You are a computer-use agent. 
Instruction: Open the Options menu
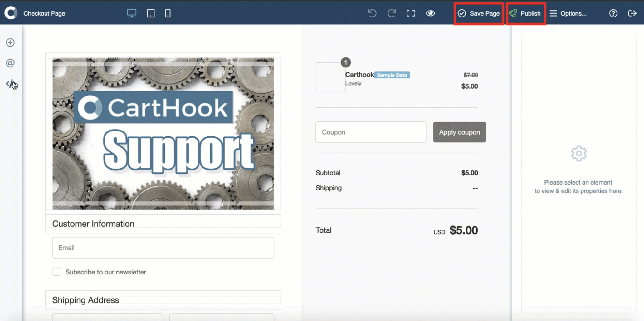(x=568, y=13)
